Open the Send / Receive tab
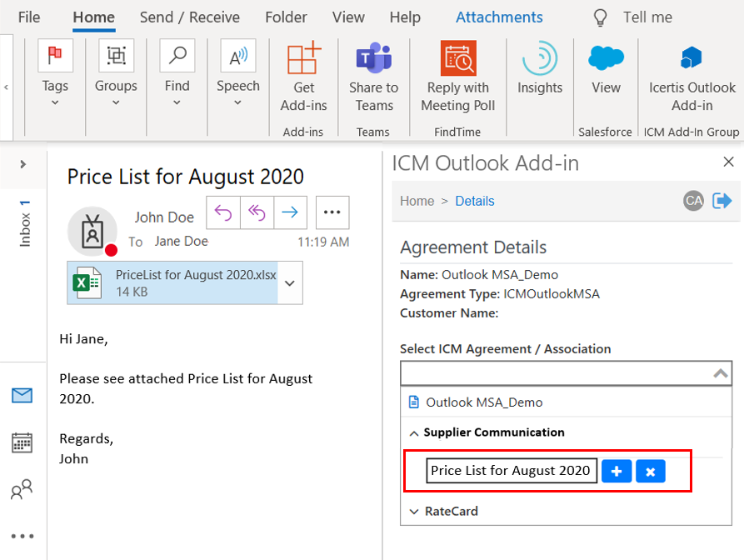This screenshot has width=744, height=560. click(x=189, y=17)
